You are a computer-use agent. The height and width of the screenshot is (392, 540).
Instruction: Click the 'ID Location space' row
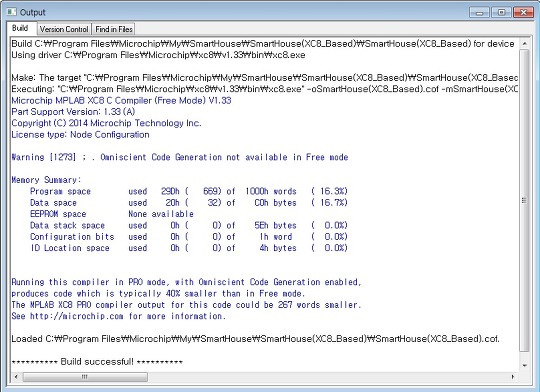point(189,248)
